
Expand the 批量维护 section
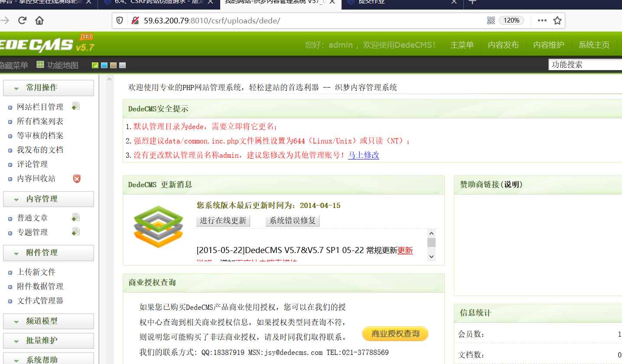pos(48,340)
